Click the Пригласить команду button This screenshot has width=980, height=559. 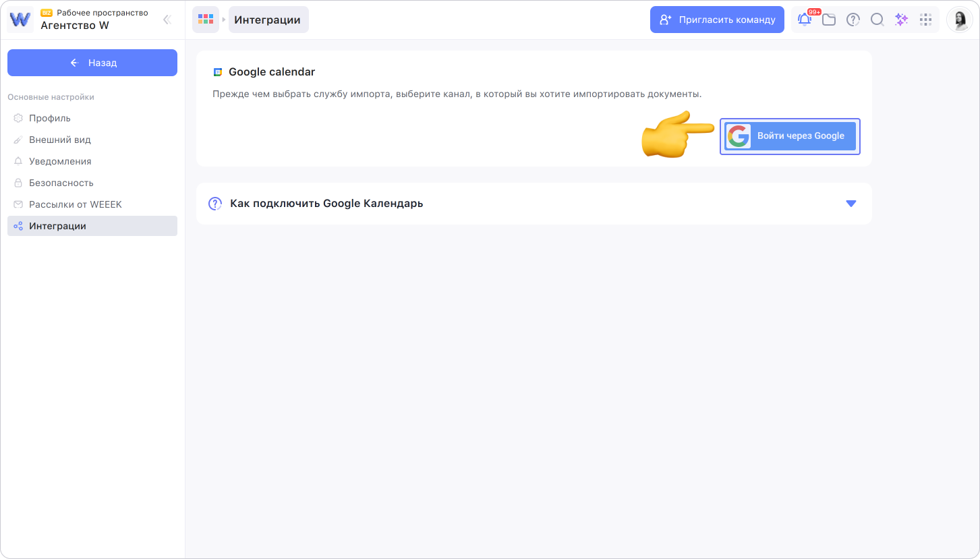tap(717, 20)
